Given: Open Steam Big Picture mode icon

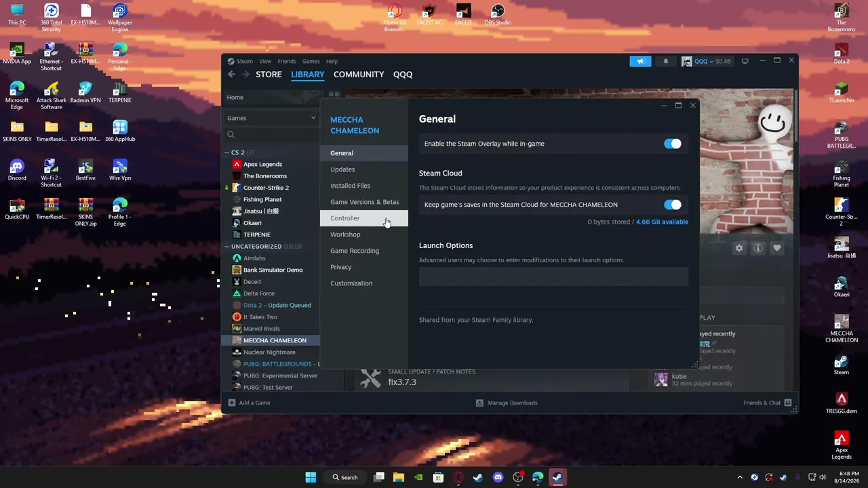Looking at the screenshot, I should (x=745, y=61).
